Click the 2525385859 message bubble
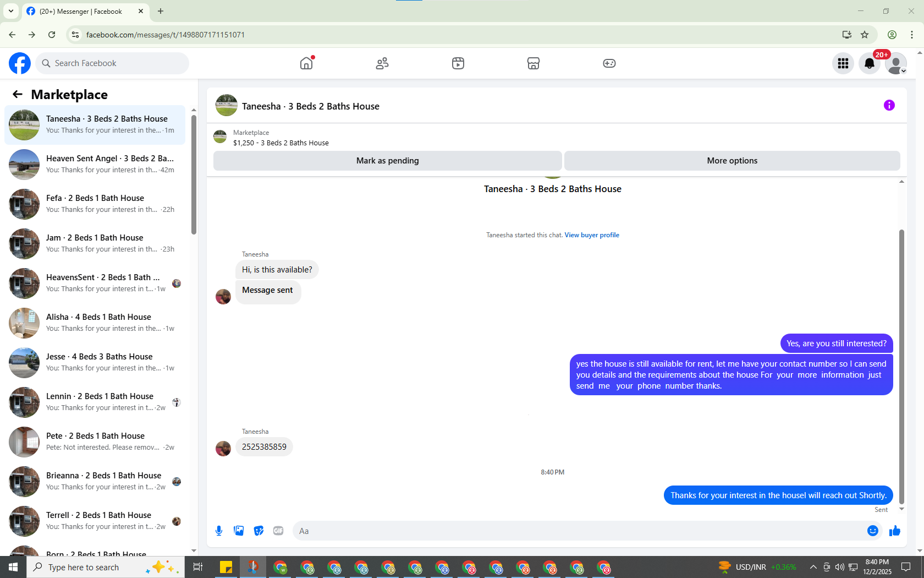Viewport: 924px width, 578px height. 264,447
